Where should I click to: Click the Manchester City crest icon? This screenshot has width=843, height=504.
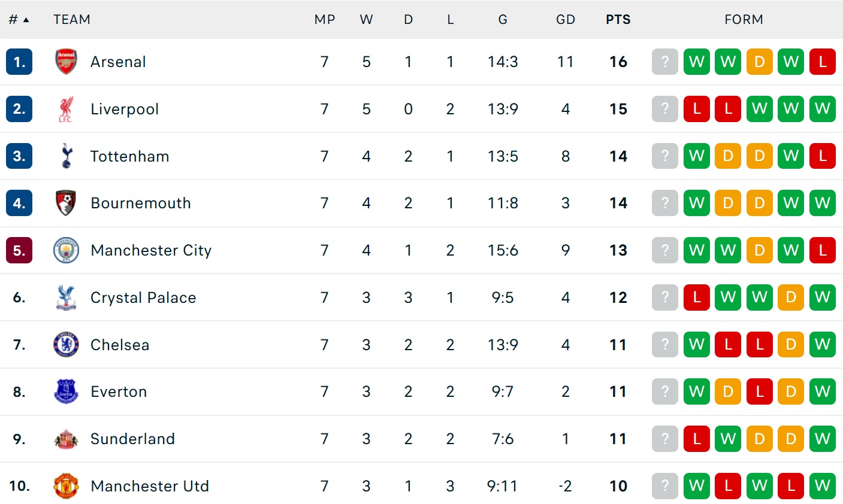[66, 250]
